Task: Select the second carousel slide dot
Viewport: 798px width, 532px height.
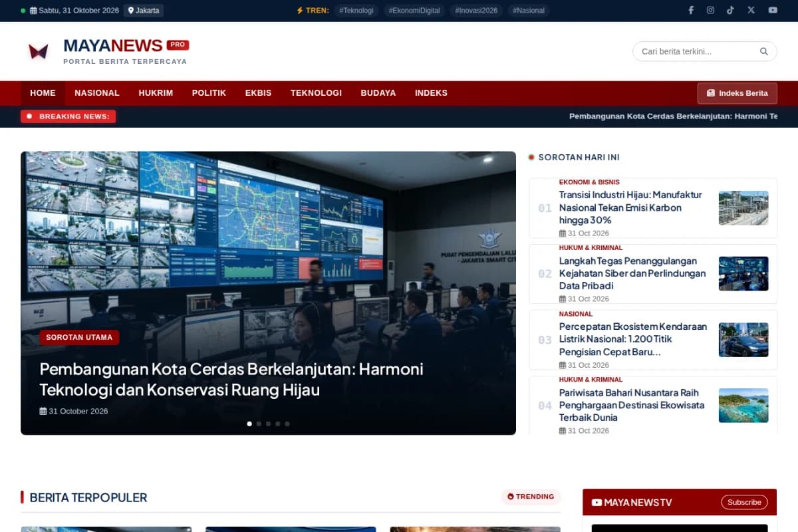Action: click(259, 424)
